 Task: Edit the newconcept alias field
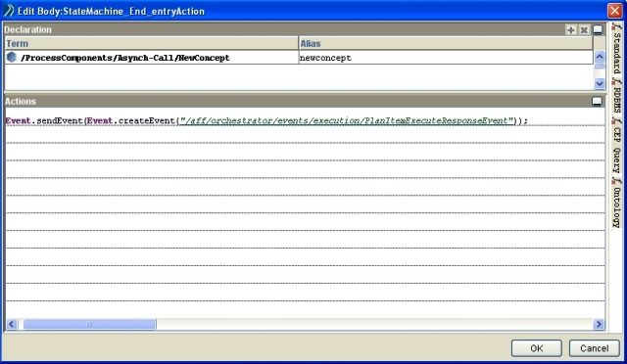point(446,58)
